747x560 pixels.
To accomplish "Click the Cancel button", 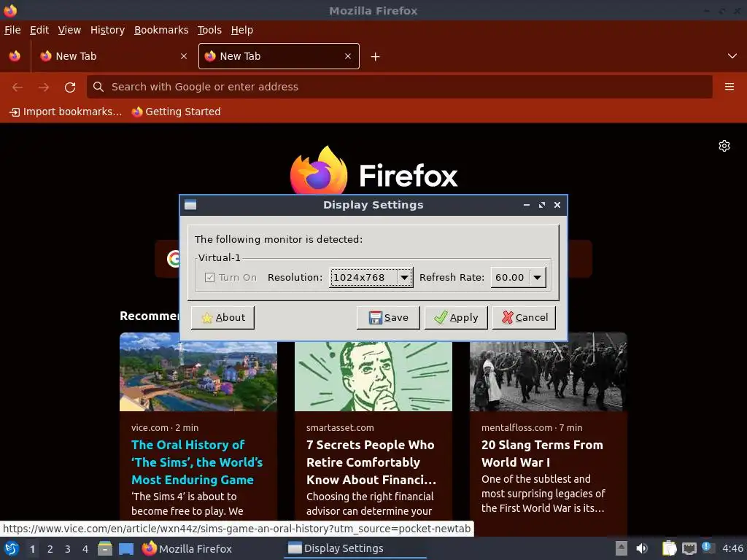I will 524,318.
